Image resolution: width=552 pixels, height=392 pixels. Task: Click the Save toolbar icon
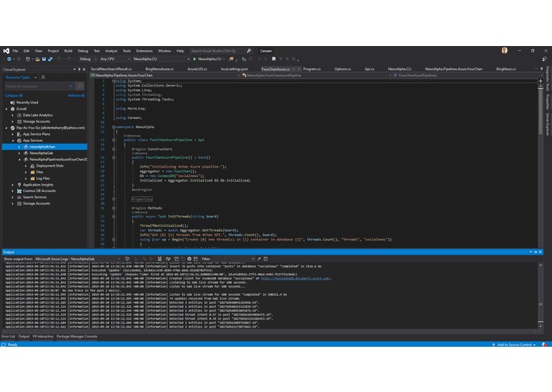(44, 59)
